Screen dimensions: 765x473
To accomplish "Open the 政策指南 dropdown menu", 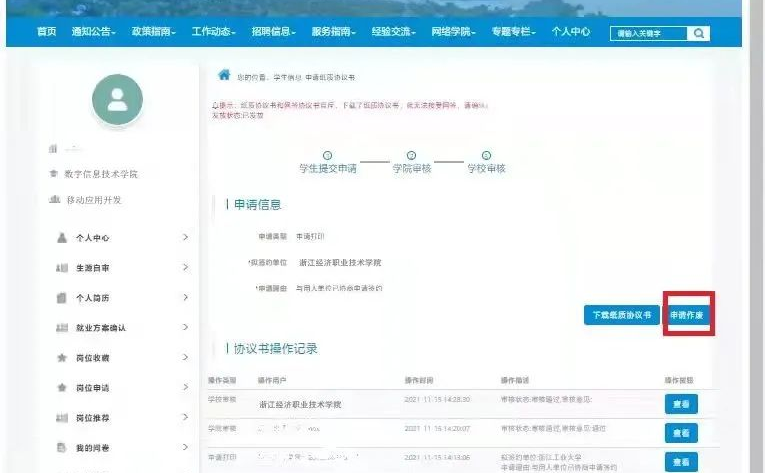I will pos(154,32).
